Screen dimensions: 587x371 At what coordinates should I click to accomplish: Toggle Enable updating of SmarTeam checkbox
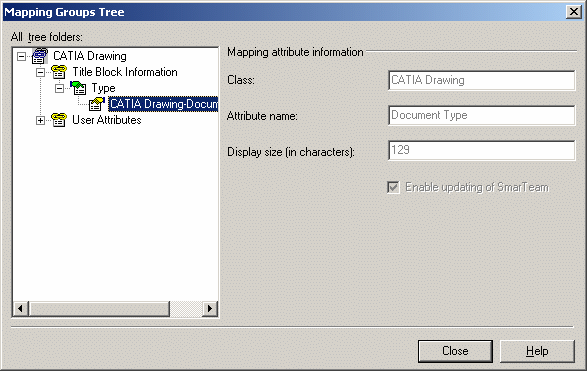point(393,187)
